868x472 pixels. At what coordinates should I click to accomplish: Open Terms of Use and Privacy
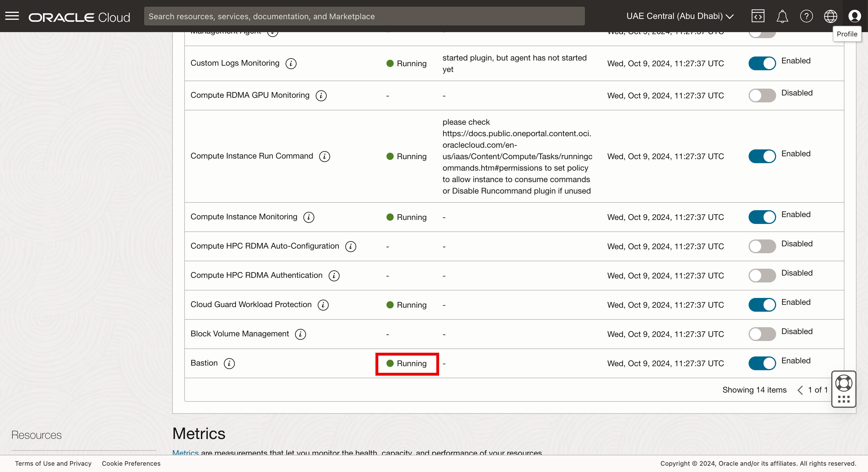coord(53,463)
